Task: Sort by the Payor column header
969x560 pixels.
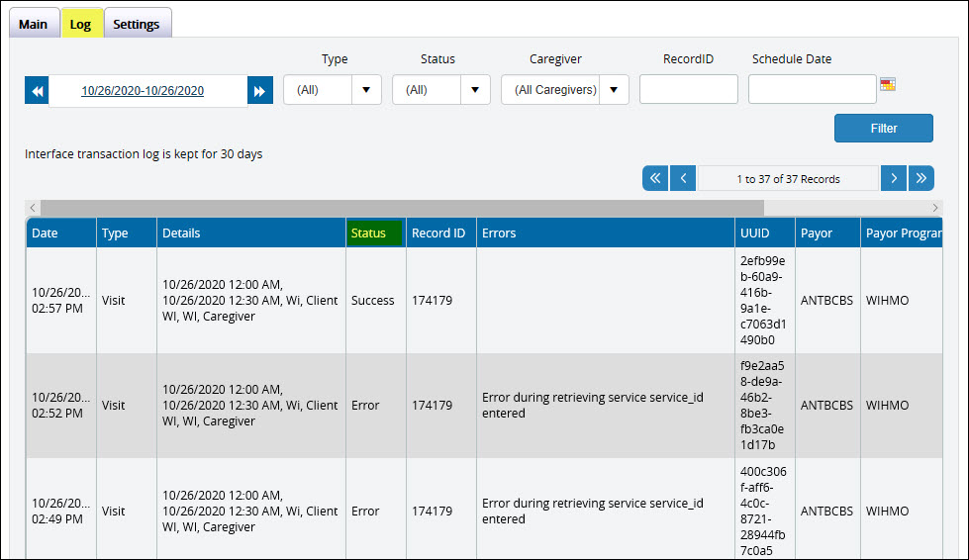Action: pyautogui.click(x=828, y=233)
